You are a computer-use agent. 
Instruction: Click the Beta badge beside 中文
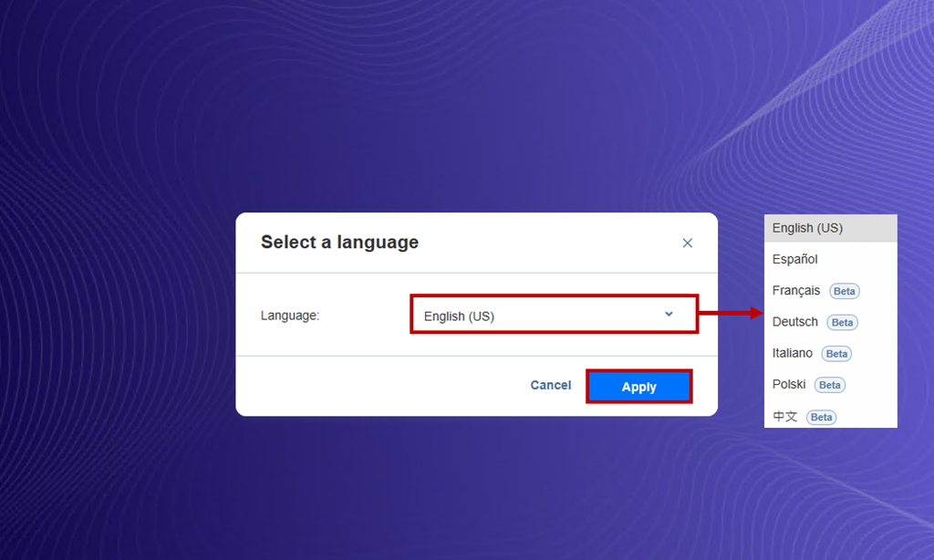point(821,417)
